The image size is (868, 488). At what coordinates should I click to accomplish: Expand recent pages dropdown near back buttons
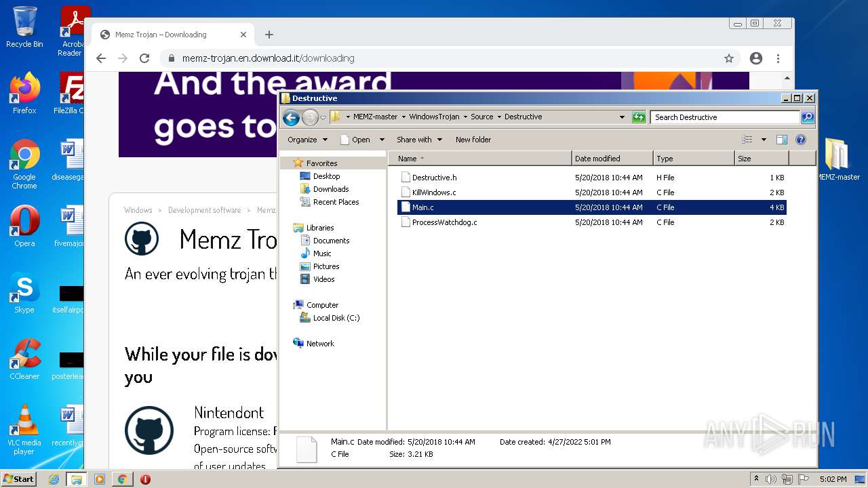coord(323,117)
